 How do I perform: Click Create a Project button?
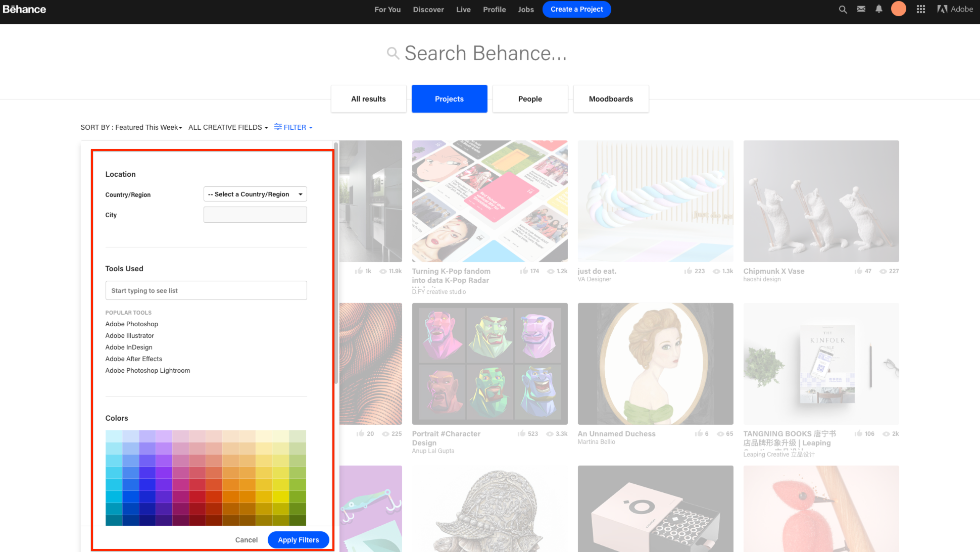pyautogui.click(x=577, y=9)
